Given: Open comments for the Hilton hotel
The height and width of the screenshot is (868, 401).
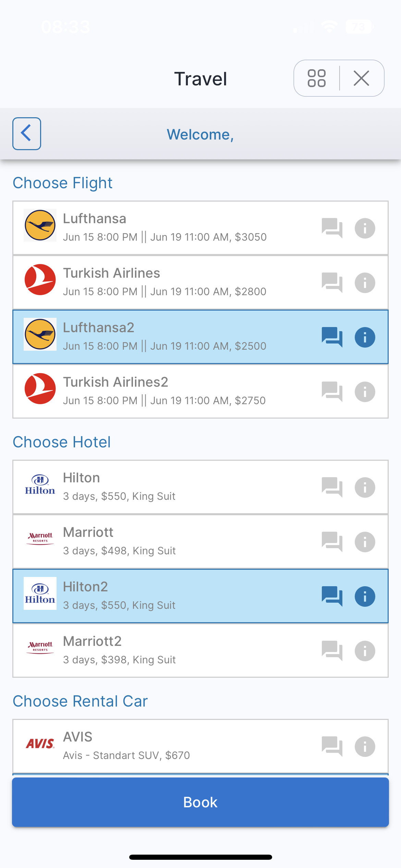Looking at the screenshot, I should 332,487.
